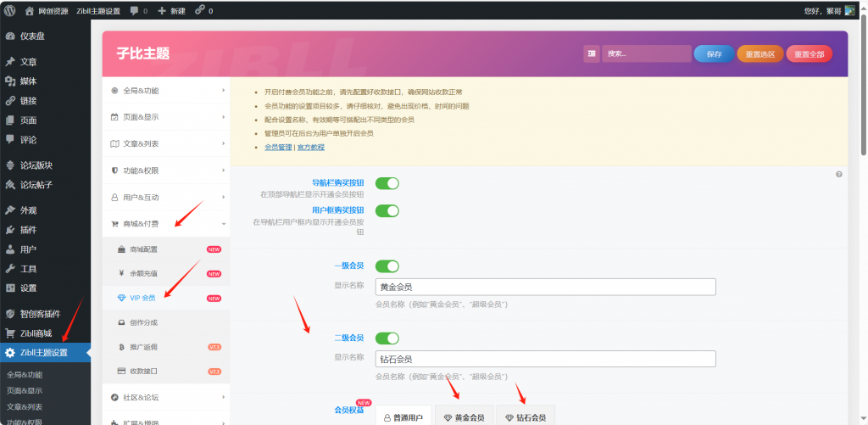This screenshot has width=868, height=425.
Task: Click the 文章 pin icon in the sidebar
Action: tap(10, 62)
